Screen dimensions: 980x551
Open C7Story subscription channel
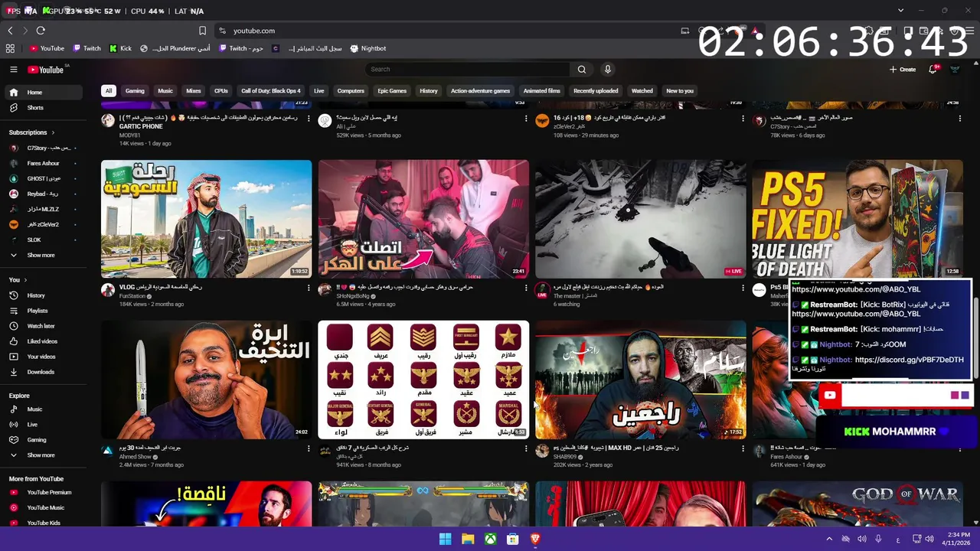pos(43,148)
